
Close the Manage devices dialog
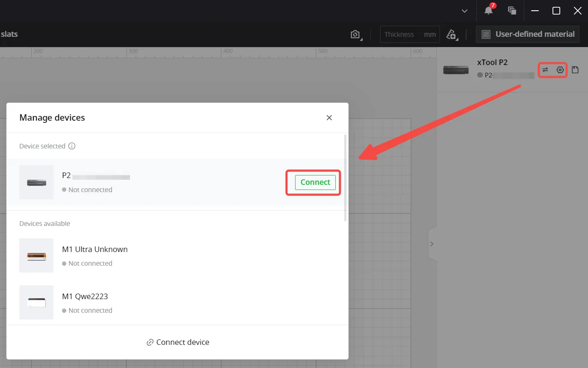coord(329,118)
